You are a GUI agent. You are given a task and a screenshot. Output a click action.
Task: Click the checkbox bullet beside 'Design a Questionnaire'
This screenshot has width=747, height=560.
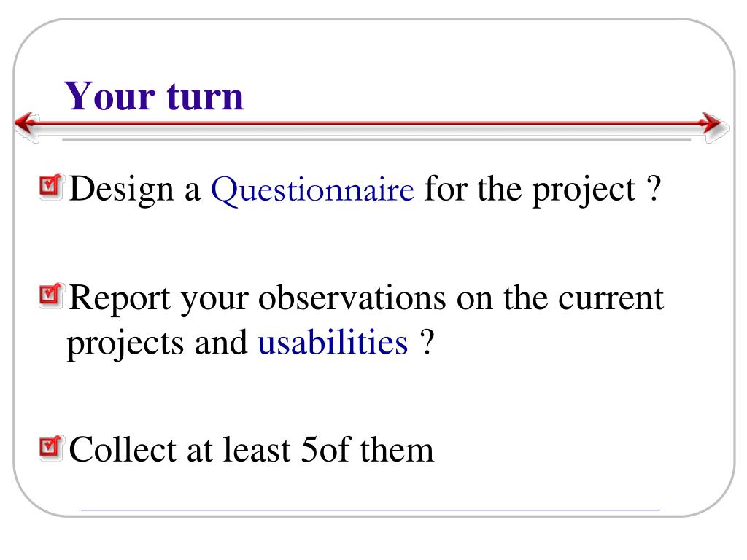[x=50, y=186]
